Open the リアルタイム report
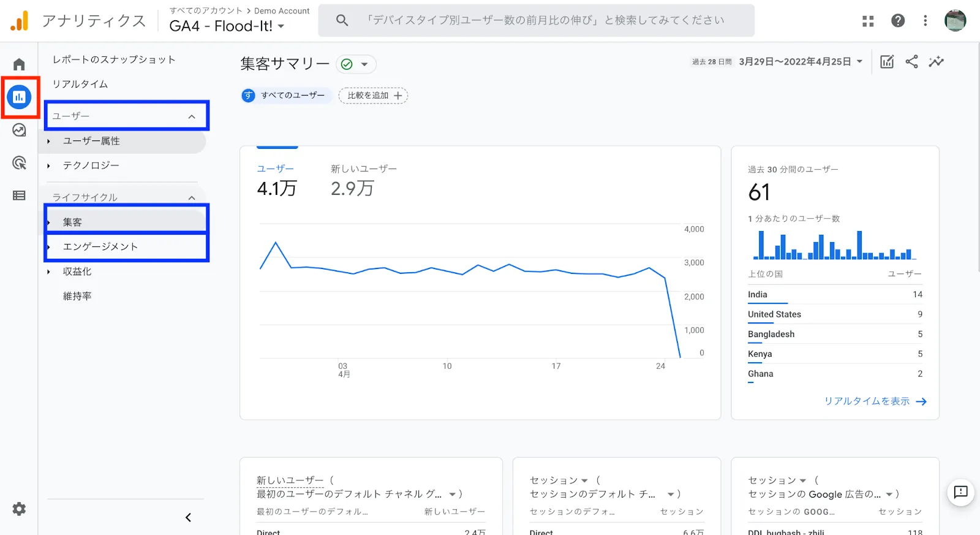Image resolution: width=980 pixels, height=535 pixels. [80, 84]
